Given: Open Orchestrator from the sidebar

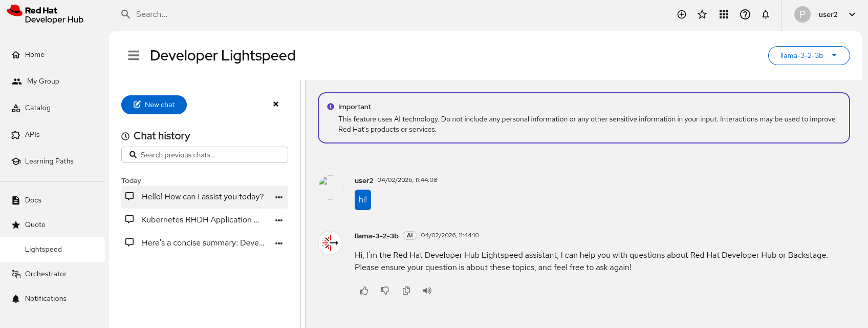Looking at the screenshot, I should click(x=46, y=274).
